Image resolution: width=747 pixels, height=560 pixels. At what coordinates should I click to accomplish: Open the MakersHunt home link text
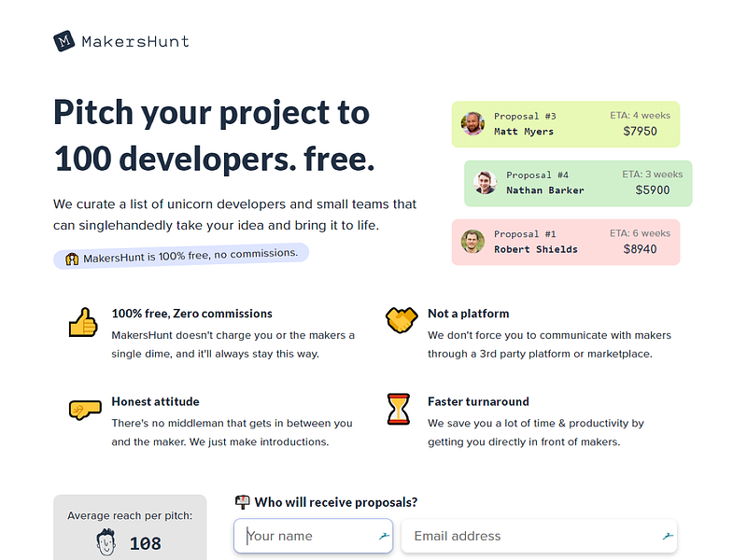[x=135, y=41]
